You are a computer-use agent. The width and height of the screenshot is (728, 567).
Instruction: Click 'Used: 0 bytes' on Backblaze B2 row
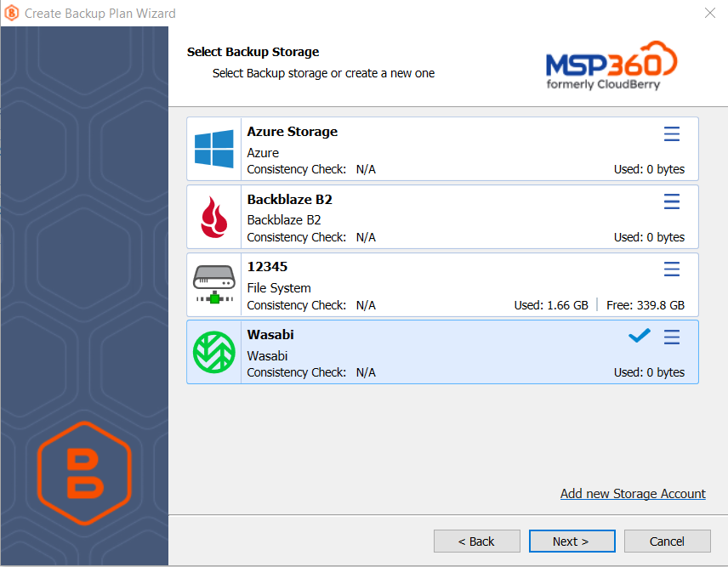click(x=649, y=237)
